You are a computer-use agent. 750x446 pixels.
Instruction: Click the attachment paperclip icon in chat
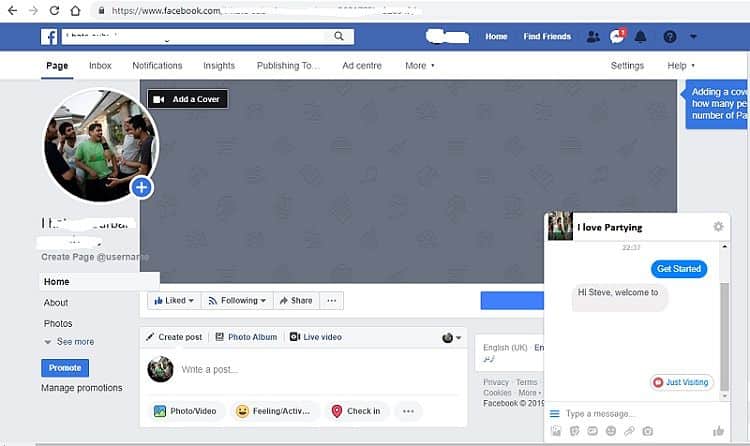629,431
